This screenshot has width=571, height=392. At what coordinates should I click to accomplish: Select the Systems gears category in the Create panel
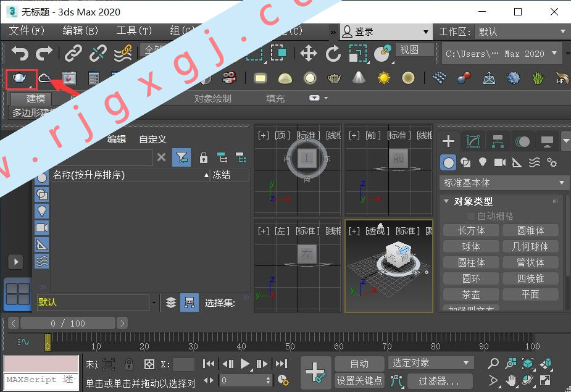tap(552, 162)
